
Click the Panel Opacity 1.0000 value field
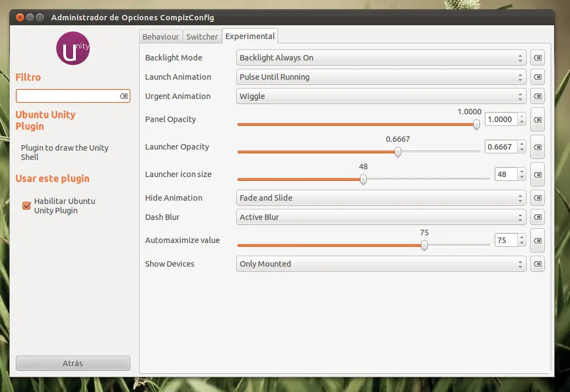[x=501, y=119]
